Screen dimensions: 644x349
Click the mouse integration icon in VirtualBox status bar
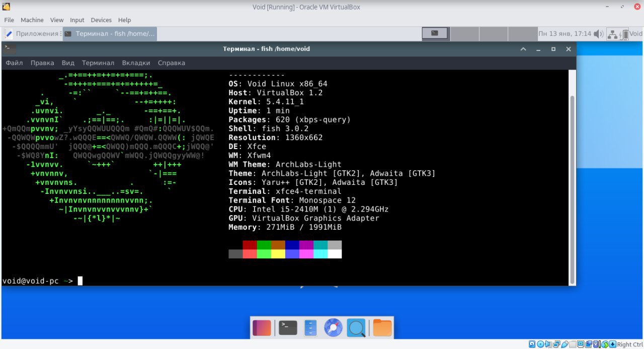[x=605, y=344]
